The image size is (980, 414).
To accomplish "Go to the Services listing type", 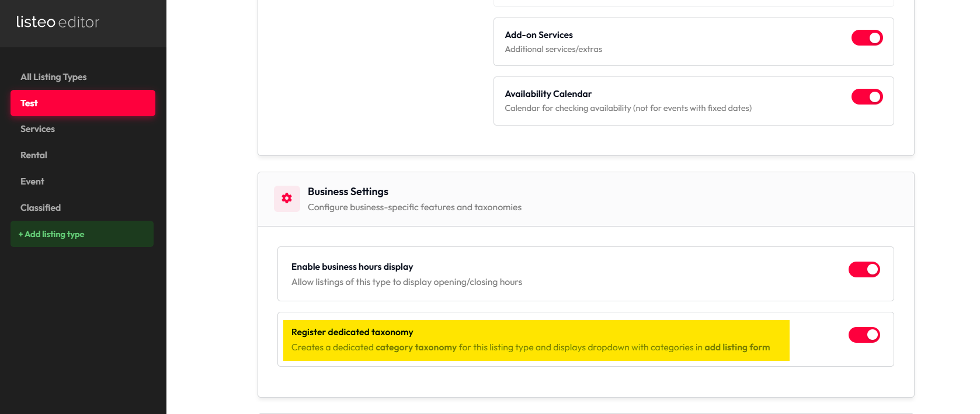I will click(x=38, y=129).
